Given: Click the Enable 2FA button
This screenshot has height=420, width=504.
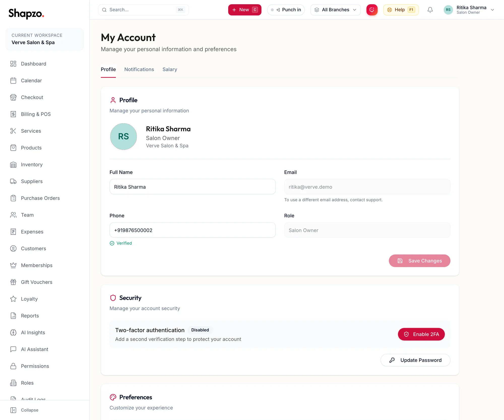Looking at the screenshot, I should [x=421, y=334].
